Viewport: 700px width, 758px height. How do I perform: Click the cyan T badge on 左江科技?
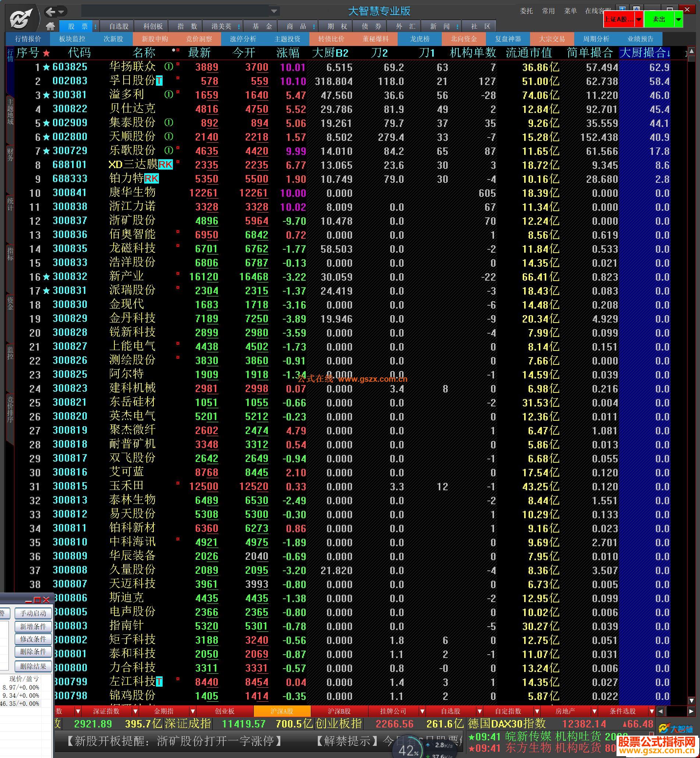pos(159,682)
